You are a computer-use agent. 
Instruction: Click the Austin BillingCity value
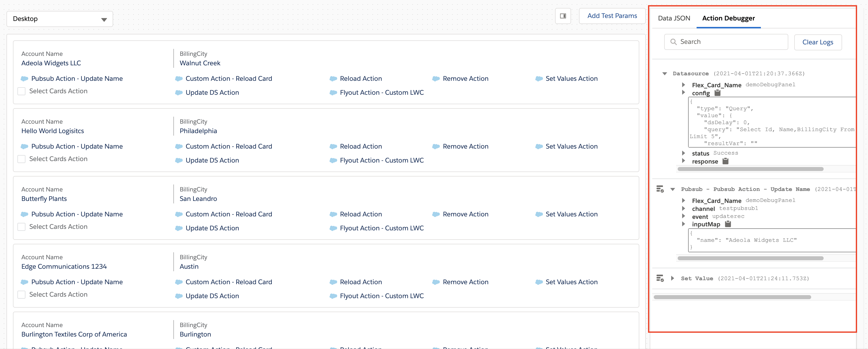click(189, 266)
